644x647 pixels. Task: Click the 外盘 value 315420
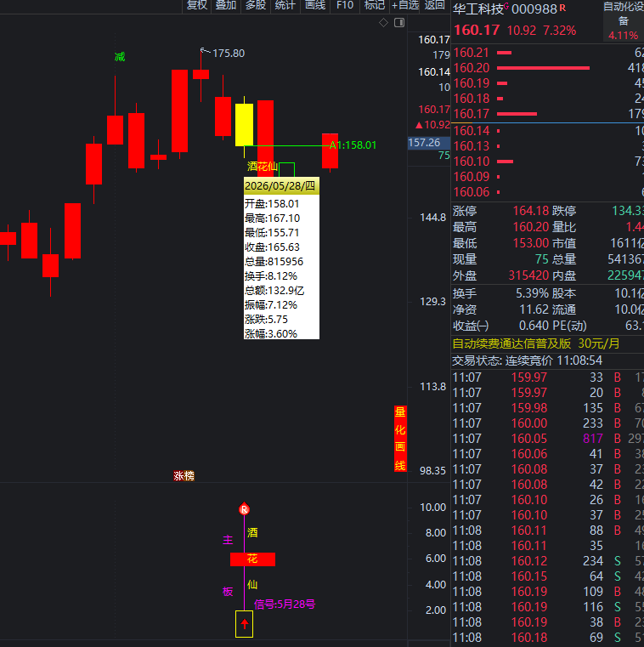(x=528, y=275)
